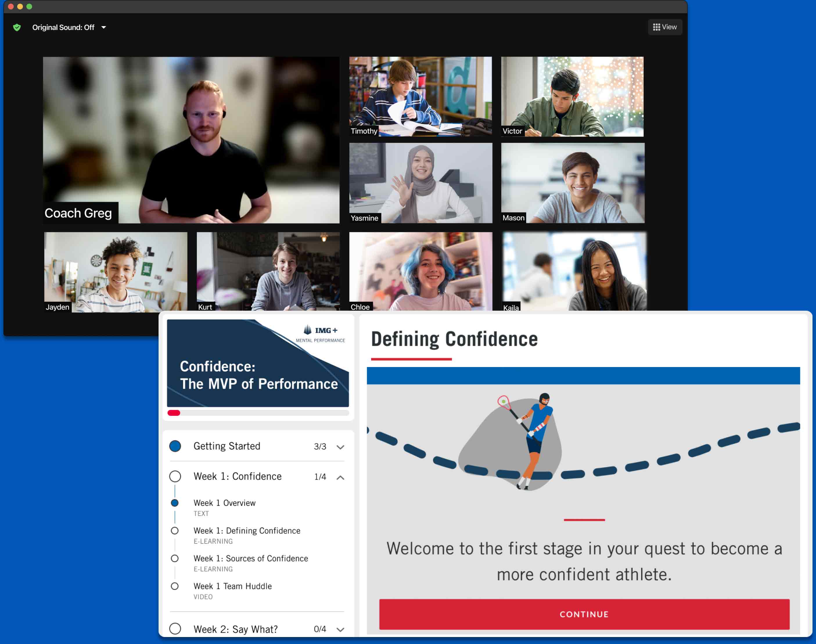
Task: Select Mason's video tile
Action: [x=573, y=183]
